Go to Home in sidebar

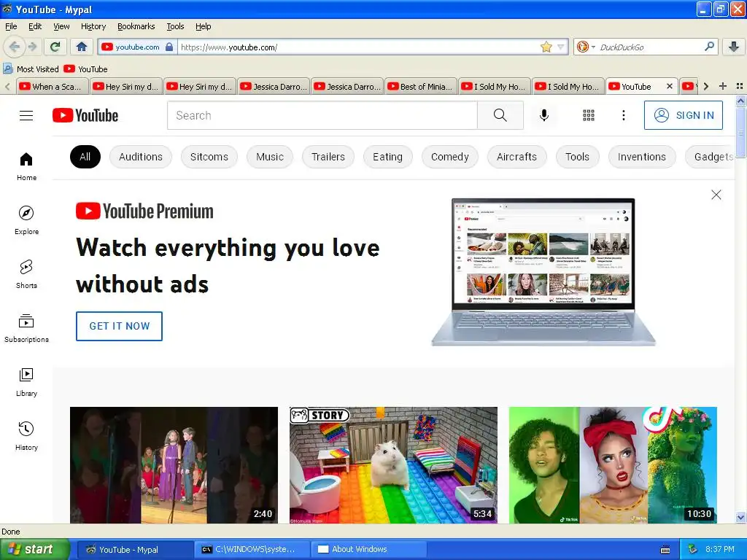[26, 167]
